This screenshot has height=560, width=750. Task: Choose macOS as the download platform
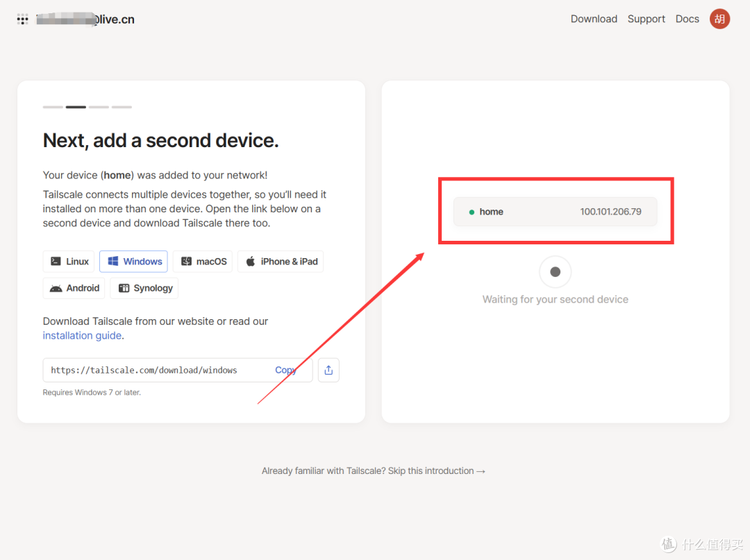203,262
